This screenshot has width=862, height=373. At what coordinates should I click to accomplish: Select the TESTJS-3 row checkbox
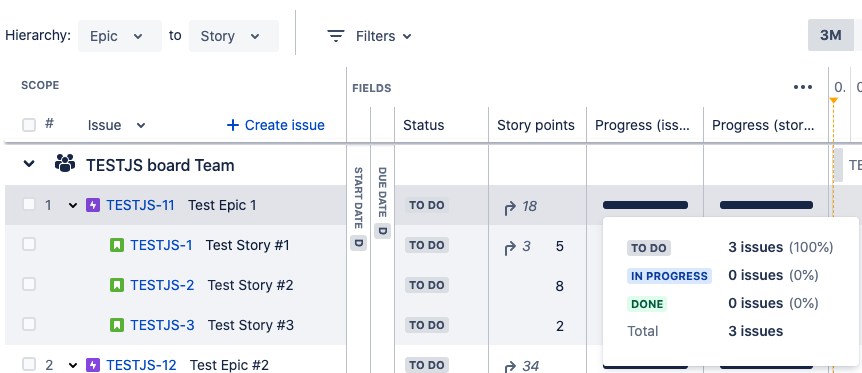pos(29,324)
